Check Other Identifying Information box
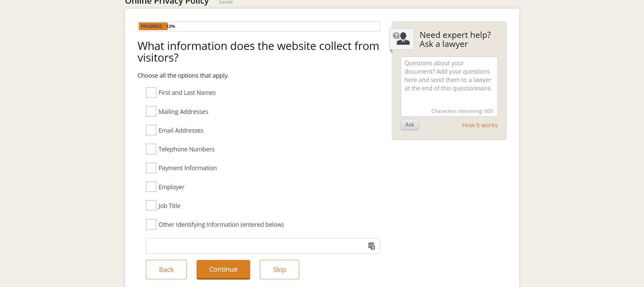 coord(151,224)
